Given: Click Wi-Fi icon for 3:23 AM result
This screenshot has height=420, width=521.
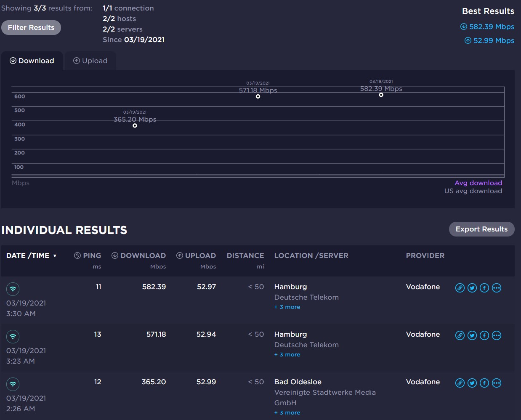Looking at the screenshot, I should [x=13, y=336].
